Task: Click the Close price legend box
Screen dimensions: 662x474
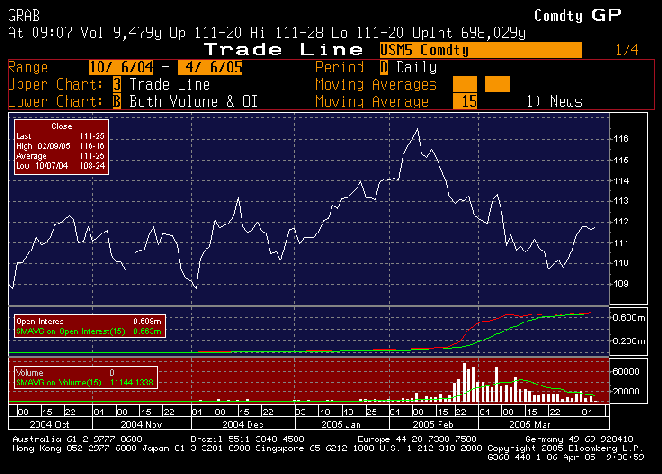Action: (x=59, y=146)
